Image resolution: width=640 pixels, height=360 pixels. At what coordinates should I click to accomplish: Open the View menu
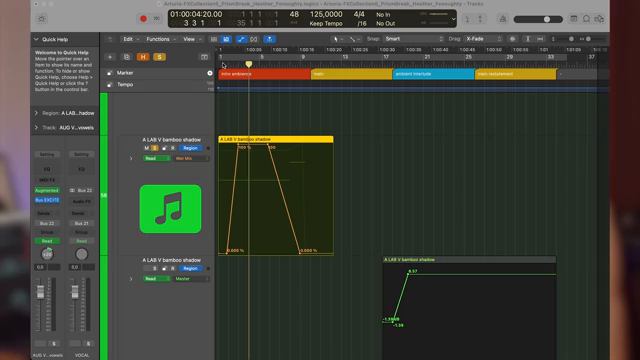(192, 39)
